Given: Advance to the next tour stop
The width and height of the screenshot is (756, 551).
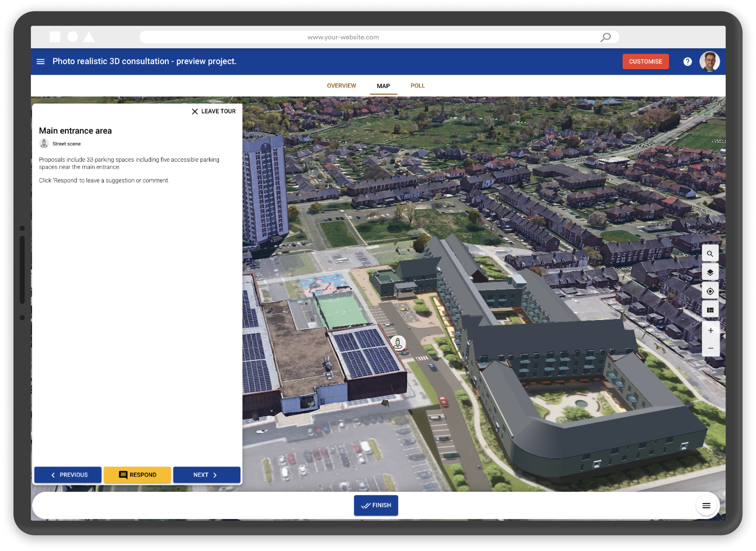Looking at the screenshot, I should click(206, 475).
